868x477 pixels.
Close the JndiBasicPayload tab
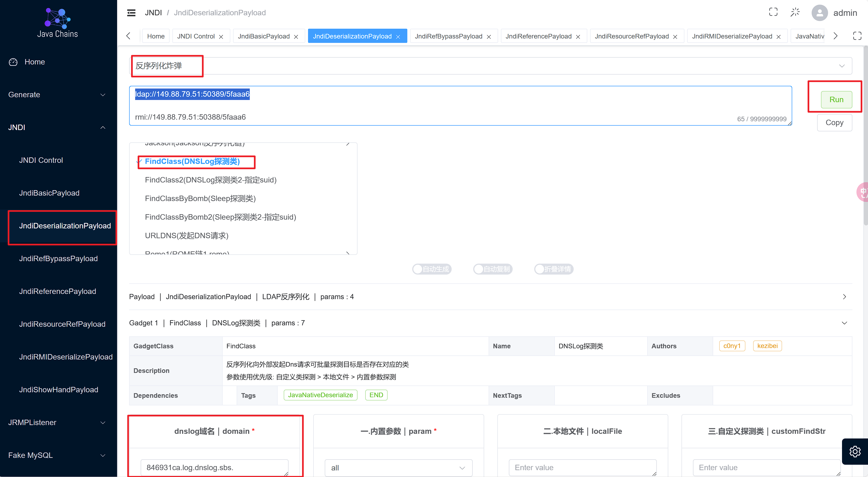coord(296,37)
